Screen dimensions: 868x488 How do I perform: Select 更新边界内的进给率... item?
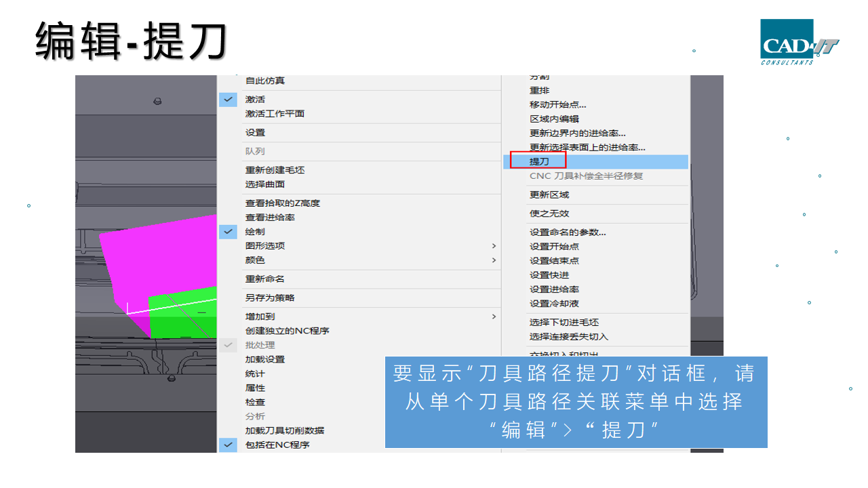[x=578, y=134]
